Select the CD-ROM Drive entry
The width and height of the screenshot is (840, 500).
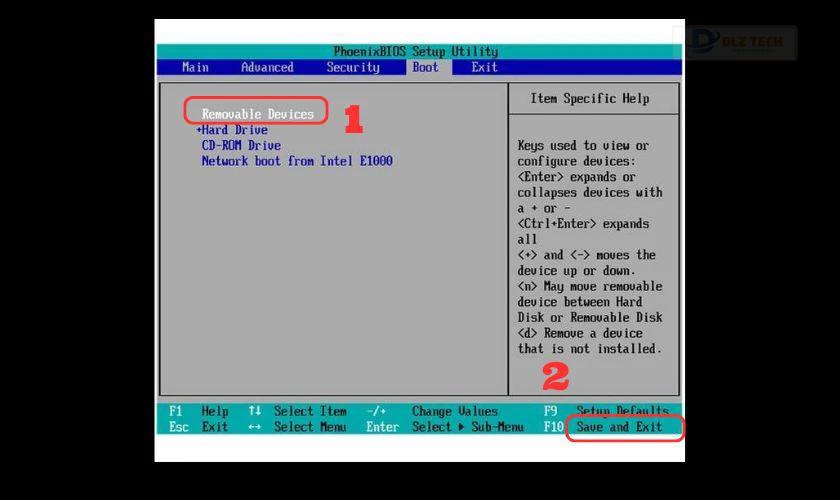click(x=241, y=145)
